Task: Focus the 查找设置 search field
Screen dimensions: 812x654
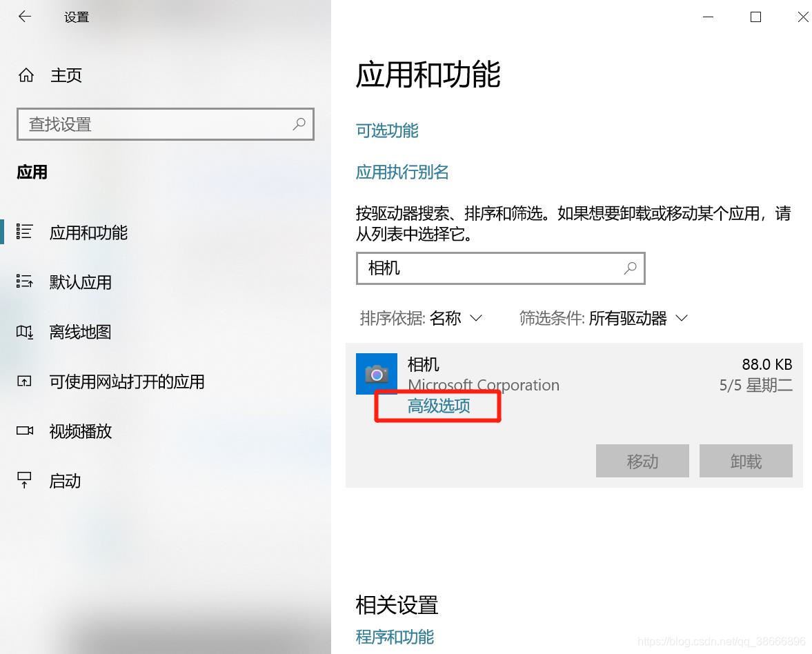Action: click(165, 124)
